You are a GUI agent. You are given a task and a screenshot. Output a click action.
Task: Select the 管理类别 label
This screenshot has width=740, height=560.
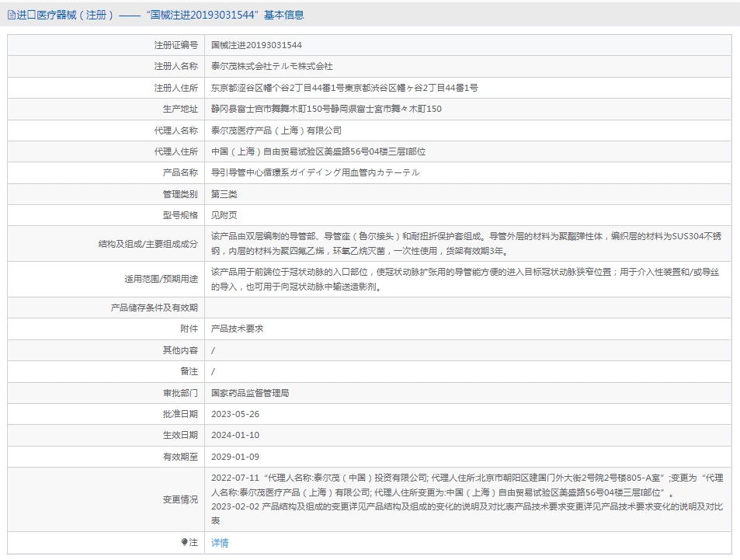click(x=180, y=194)
